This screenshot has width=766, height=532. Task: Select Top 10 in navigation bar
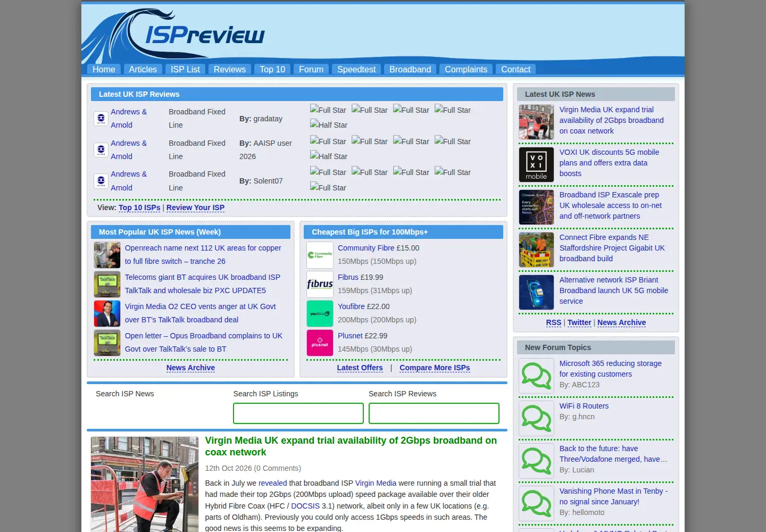(272, 69)
